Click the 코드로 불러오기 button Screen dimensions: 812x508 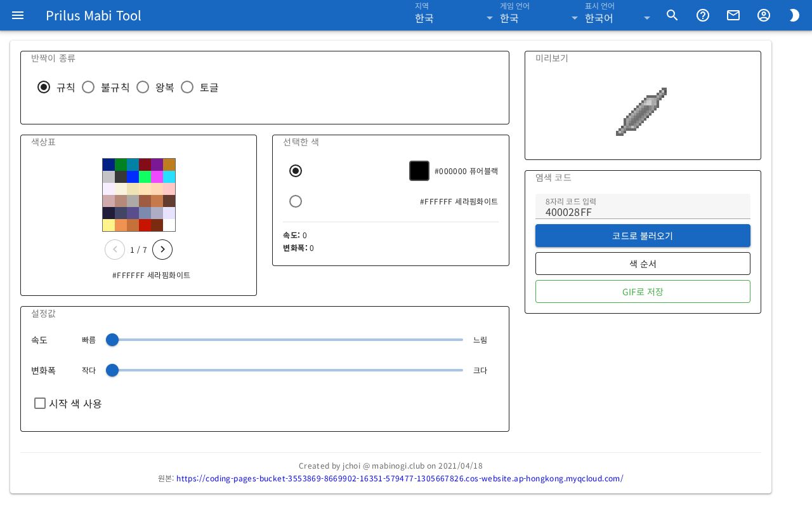coord(643,236)
